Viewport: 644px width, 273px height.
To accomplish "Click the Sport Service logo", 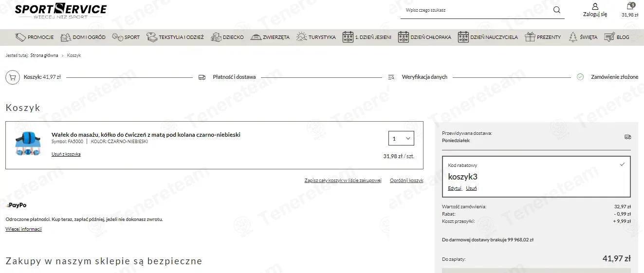I will coord(60,11).
